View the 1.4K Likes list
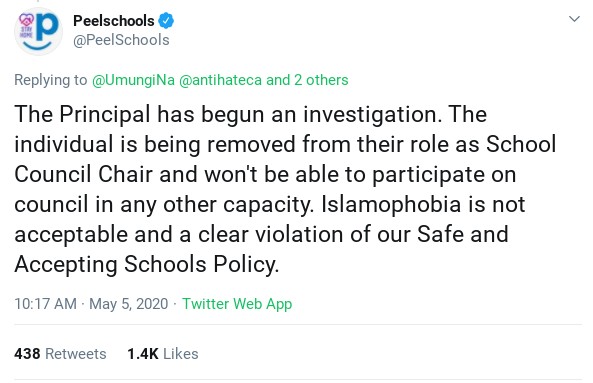 click(163, 354)
